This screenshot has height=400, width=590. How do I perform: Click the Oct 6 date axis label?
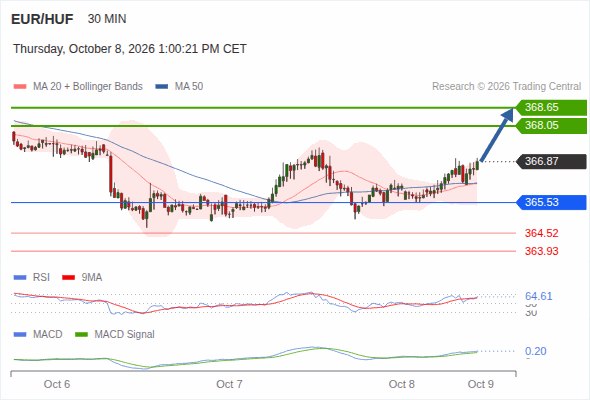(57, 384)
